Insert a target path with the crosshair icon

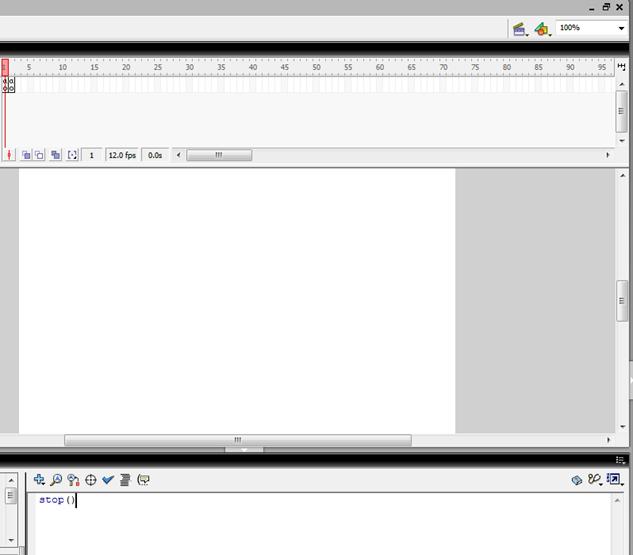pyautogui.click(x=91, y=480)
